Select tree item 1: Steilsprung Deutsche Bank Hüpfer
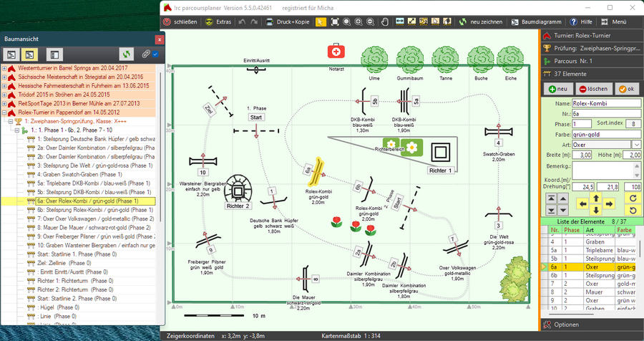 [x=96, y=139]
